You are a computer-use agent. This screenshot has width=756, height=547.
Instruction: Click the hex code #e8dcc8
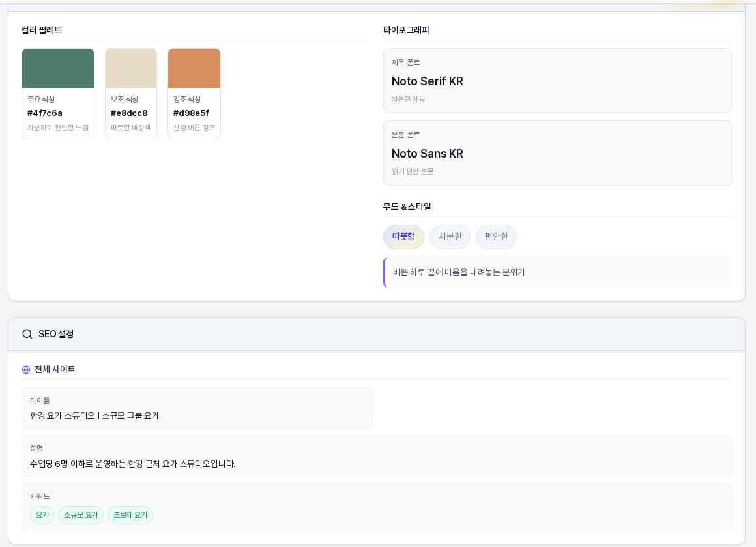pos(129,113)
